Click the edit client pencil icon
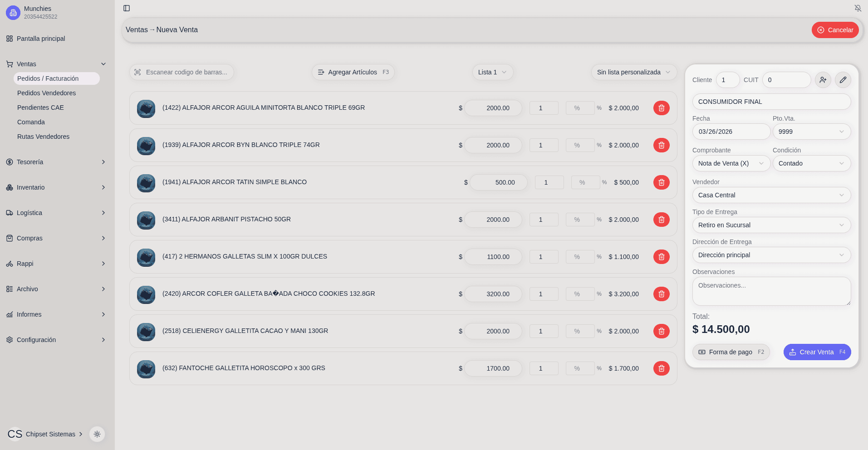Viewport: 868px width, 450px height. [843, 80]
